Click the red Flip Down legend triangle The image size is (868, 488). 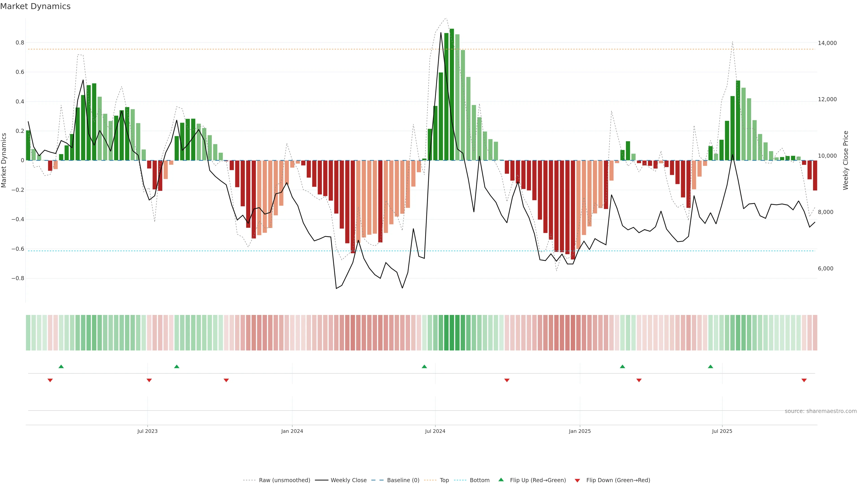(x=577, y=481)
